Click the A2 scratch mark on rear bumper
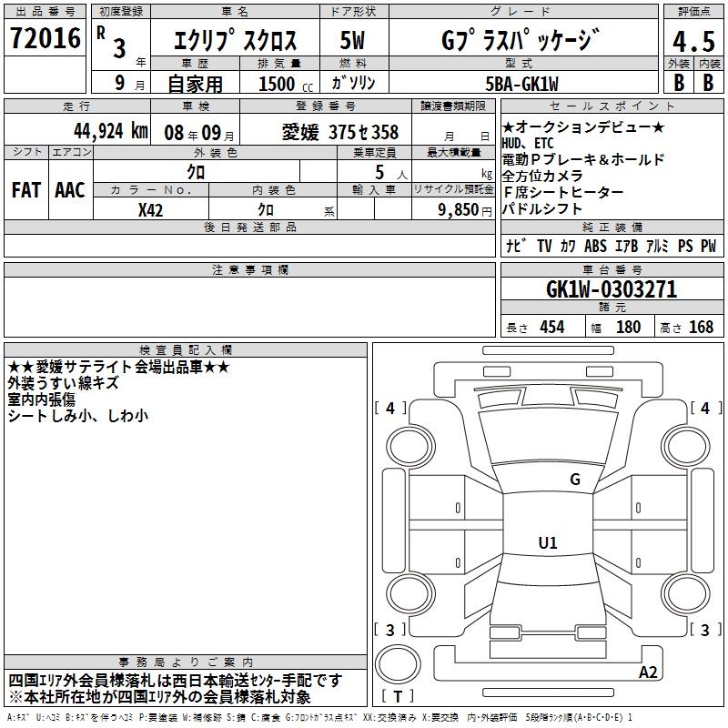The image size is (728, 728). pyautogui.click(x=648, y=672)
